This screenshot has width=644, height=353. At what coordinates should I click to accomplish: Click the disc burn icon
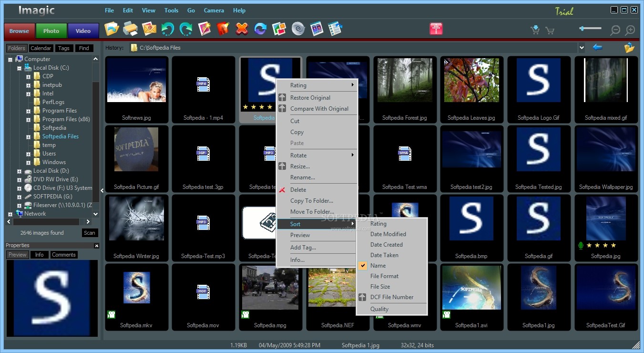coord(298,29)
